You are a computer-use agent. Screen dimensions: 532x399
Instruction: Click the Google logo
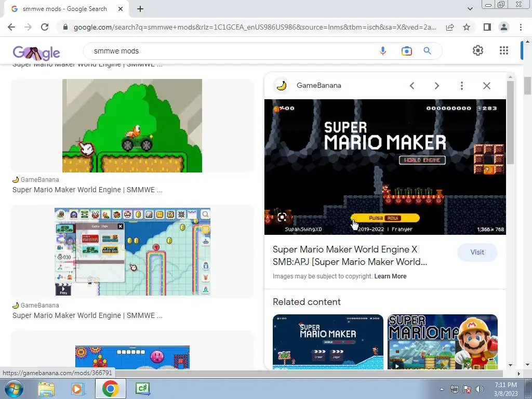[x=36, y=52]
